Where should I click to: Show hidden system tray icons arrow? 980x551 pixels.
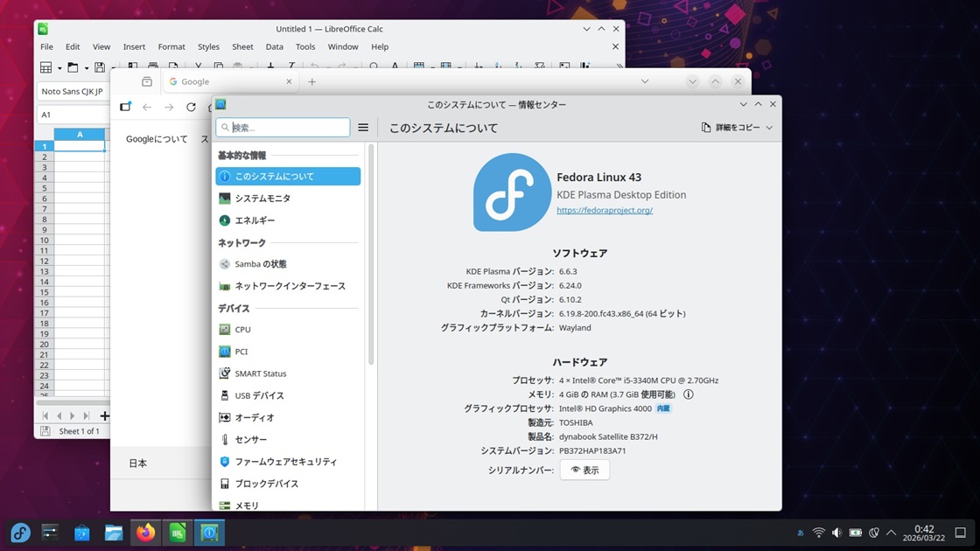(x=891, y=533)
